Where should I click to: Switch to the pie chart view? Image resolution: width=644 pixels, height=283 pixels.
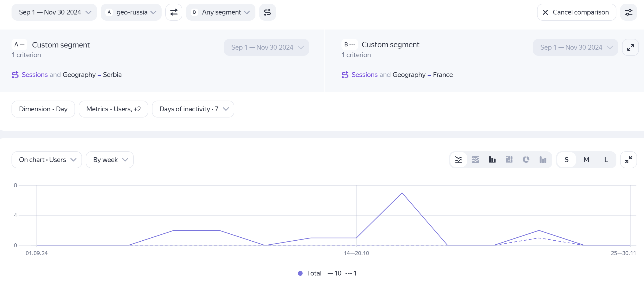526,160
